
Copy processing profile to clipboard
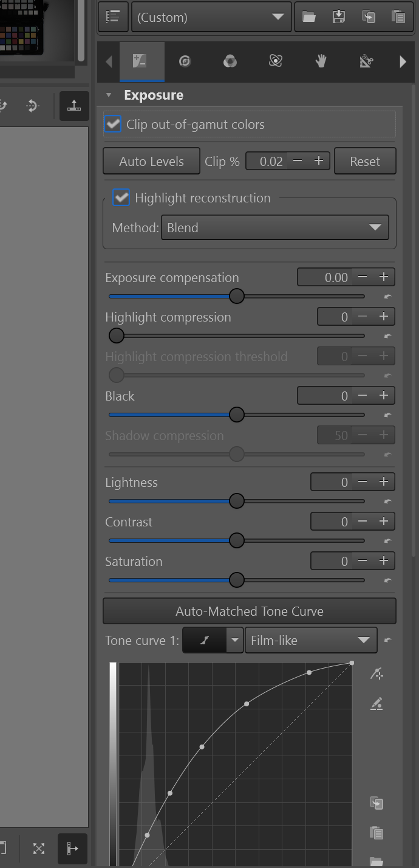(369, 17)
